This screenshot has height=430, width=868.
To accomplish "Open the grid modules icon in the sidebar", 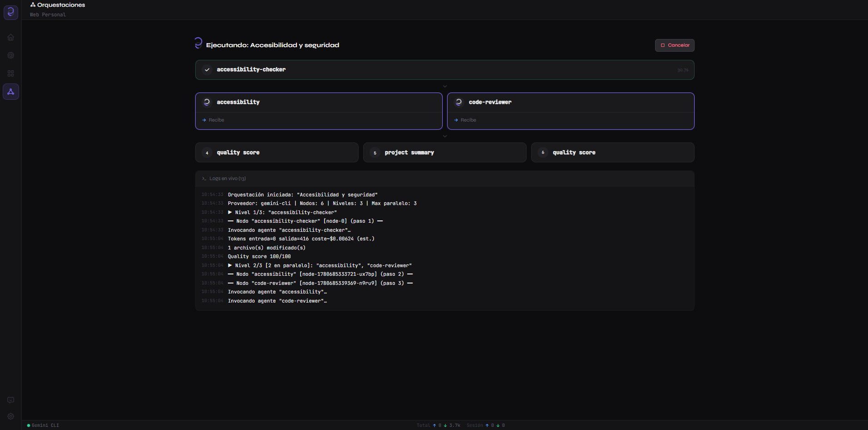I will click(11, 73).
